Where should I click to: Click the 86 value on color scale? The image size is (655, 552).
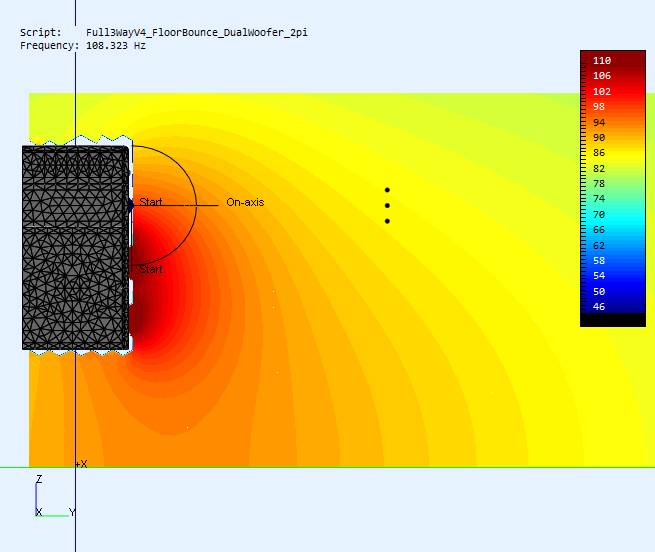tap(599, 153)
